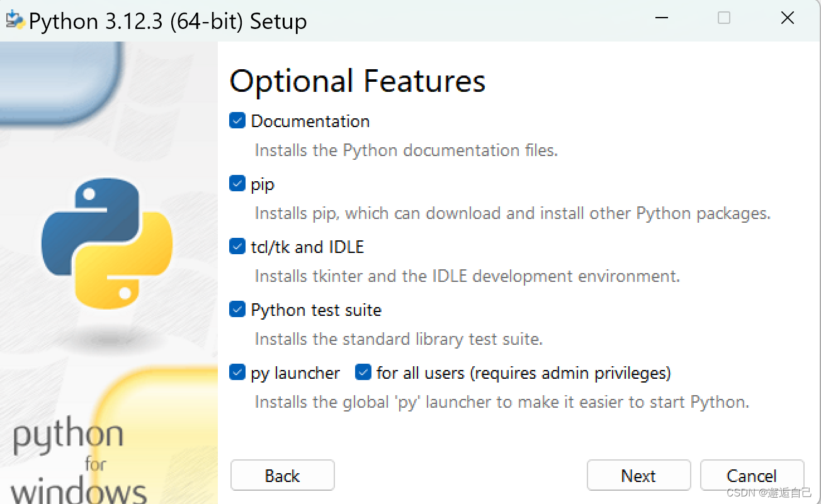Go back with the Back button
821x504 pixels.
tap(282, 476)
